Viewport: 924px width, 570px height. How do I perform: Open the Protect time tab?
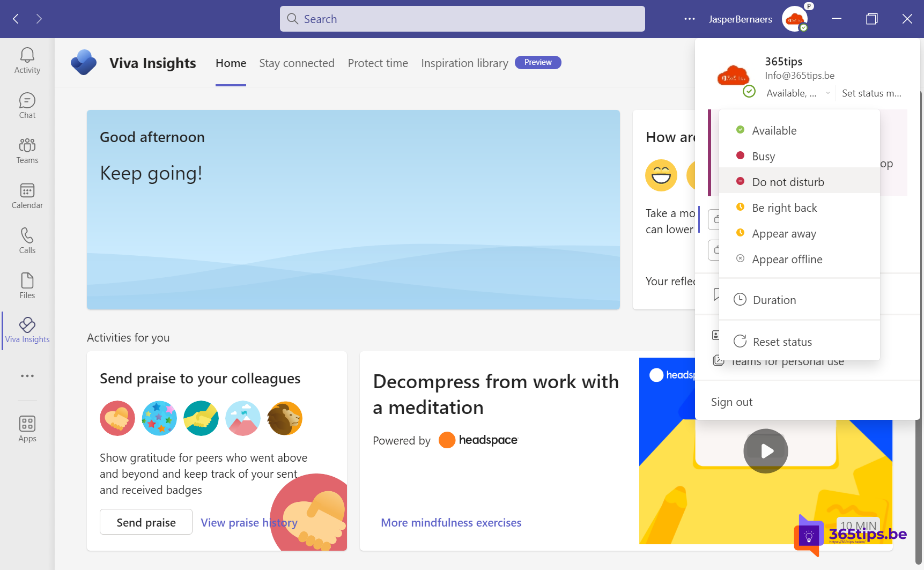[x=378, y=63]
